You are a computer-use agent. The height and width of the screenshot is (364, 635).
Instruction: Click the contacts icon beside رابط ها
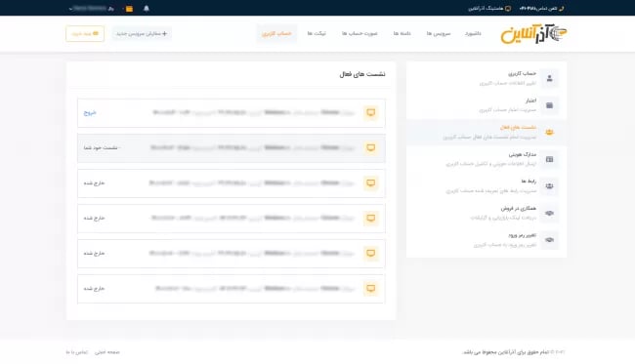(550, 186)
